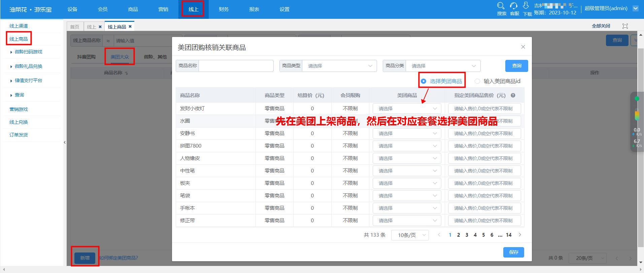The width and height of the screenshot is (644, 273).
Task: Click the download icon in header
Action: coord(526,6)
